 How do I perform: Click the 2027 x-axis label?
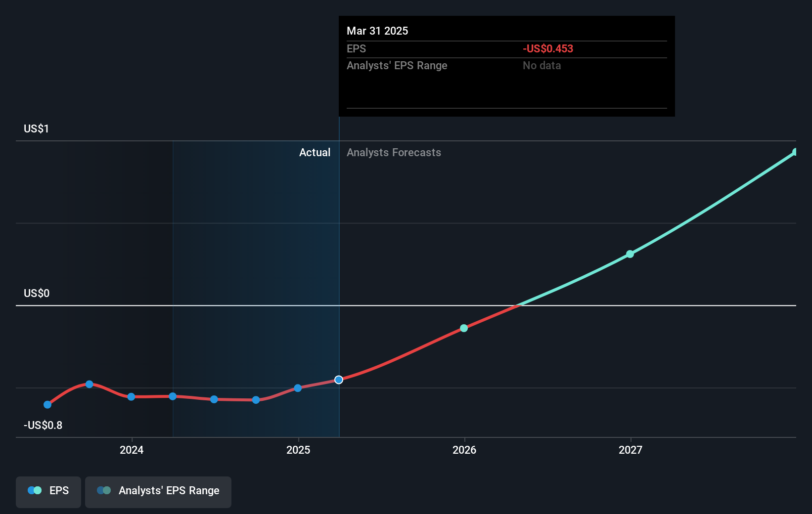(631, 450)
